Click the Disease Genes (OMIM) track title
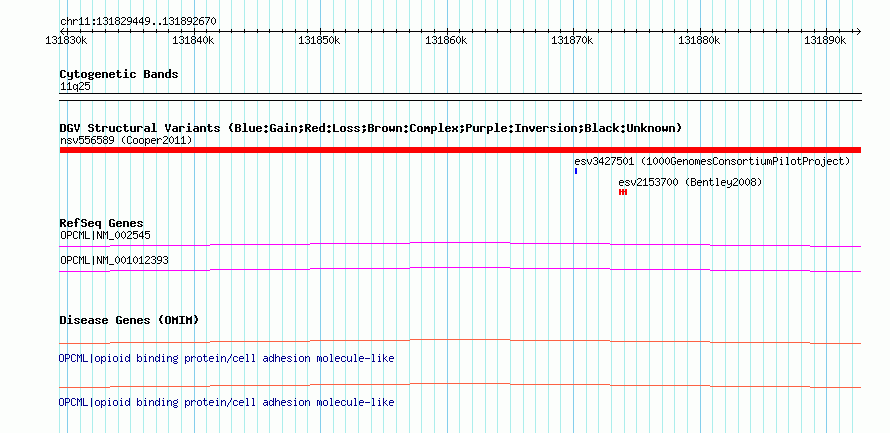 coord(129,320)
